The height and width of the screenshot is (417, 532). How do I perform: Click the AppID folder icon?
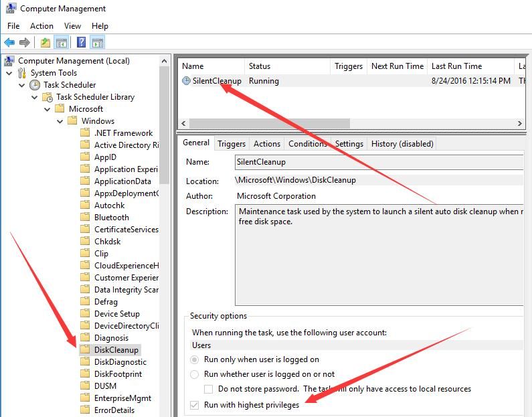85,157
